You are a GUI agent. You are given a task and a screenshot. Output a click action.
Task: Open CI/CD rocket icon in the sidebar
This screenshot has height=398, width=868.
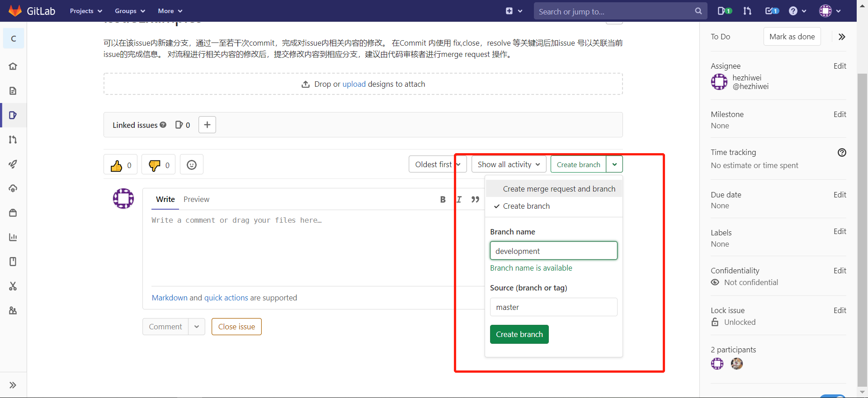coord(13,164)
